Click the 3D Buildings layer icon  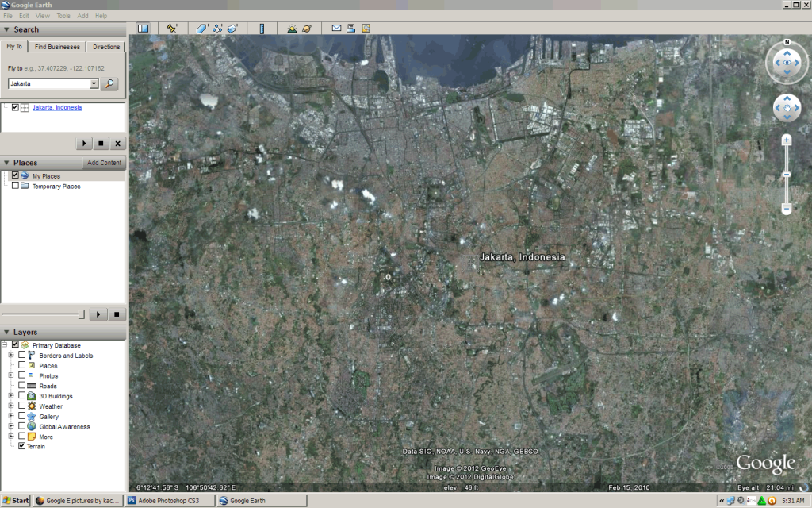tap(32, 396)
